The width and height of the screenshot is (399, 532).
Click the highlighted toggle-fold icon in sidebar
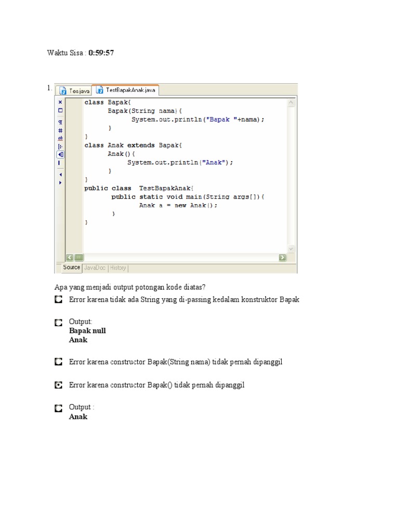tap(60, 155)
